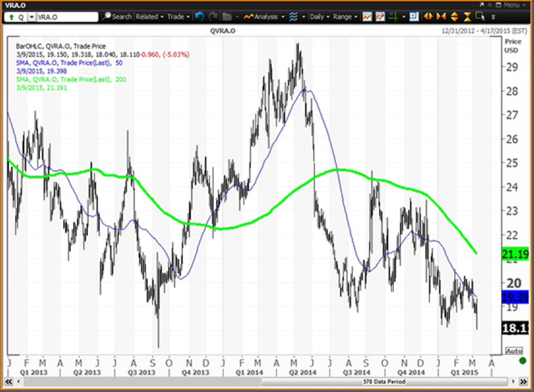Click the pop-out arrow icon near Menu

tap(481, 5)
